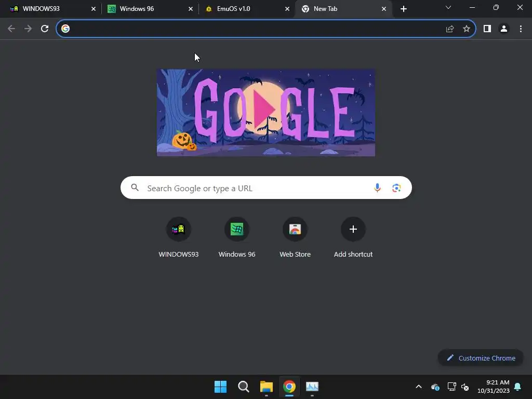Reload the current page
The width and height of the screenshot is (532, 399).
(45, 29)
